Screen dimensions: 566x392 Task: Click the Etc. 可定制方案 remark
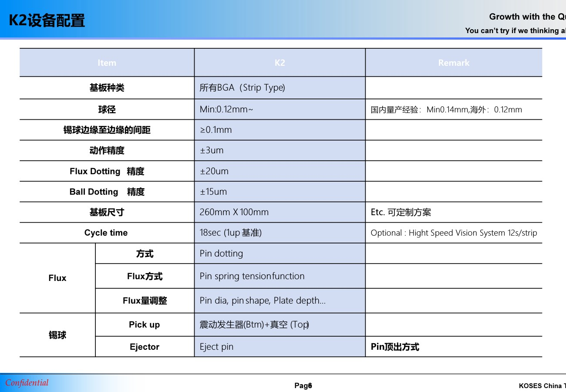click(x=401, y=213)
